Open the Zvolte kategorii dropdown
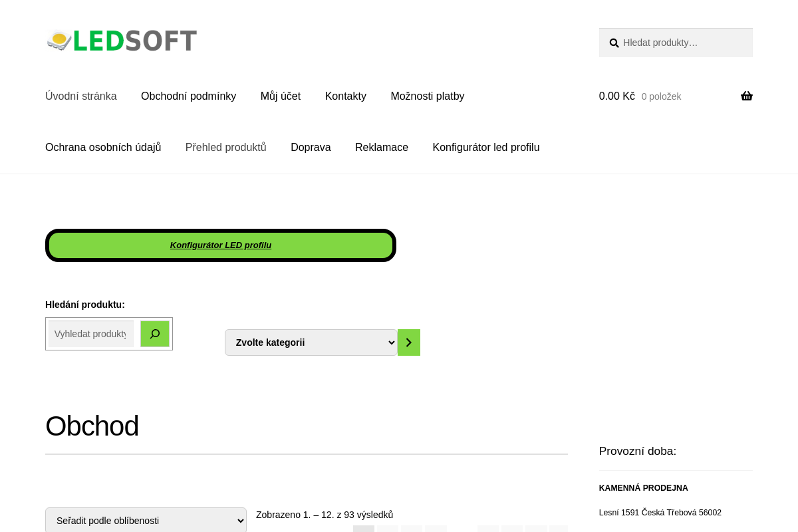Image resolution: width=798 pixels, height=532 pixels. [x=311, y=342]
